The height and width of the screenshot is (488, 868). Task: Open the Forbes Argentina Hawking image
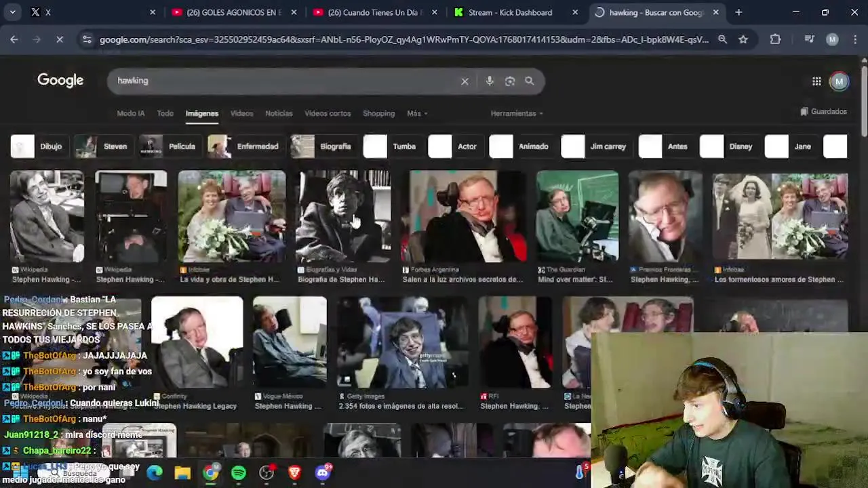(x=463, y=217)
